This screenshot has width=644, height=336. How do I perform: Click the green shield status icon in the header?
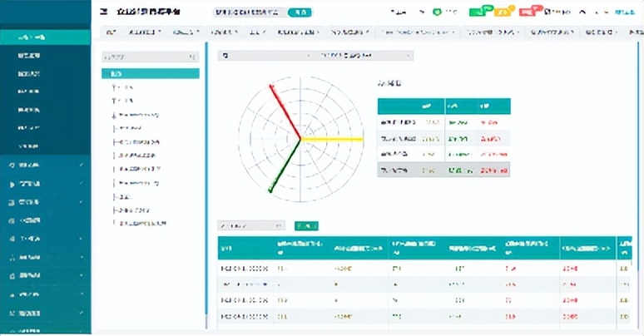tap(437, 12)
